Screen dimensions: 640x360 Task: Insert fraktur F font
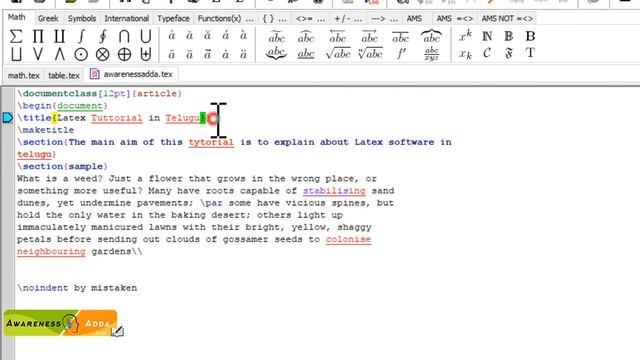[x=509, y=53]
